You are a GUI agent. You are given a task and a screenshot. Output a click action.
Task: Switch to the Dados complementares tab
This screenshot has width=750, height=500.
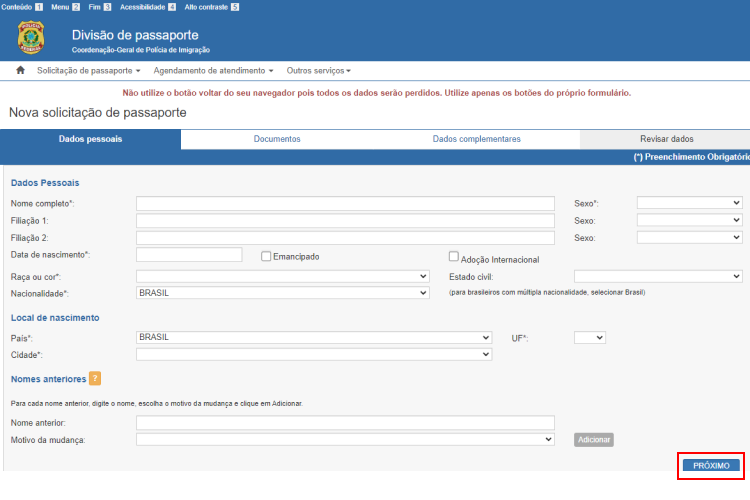(476, 139)
